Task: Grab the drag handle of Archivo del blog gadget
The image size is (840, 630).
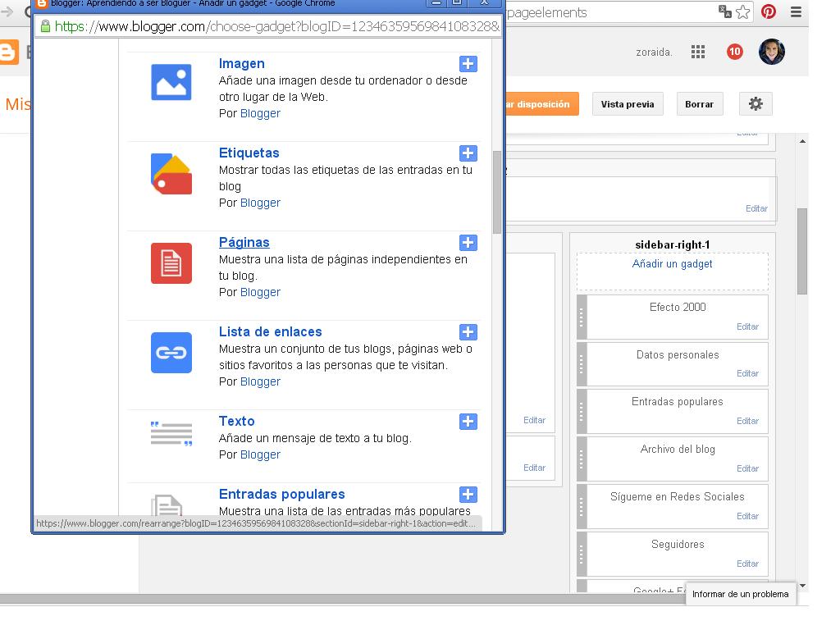Action: (582, 459)
